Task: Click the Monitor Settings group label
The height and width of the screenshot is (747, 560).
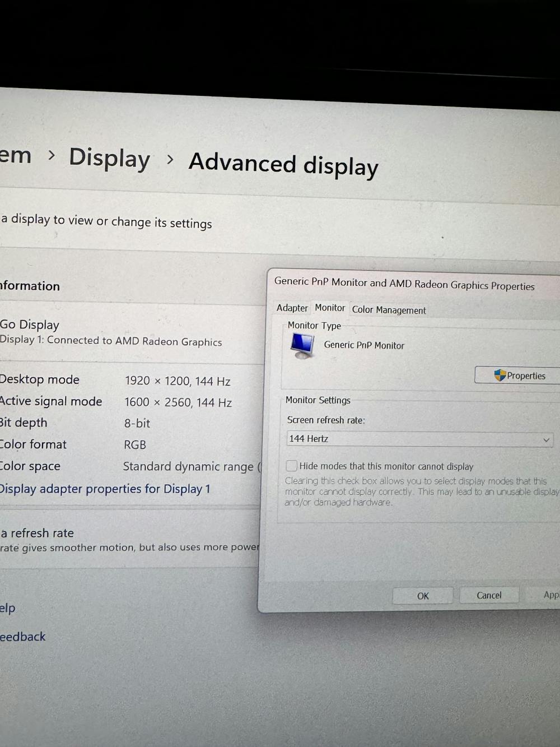Action: click(x=318, y=400)
